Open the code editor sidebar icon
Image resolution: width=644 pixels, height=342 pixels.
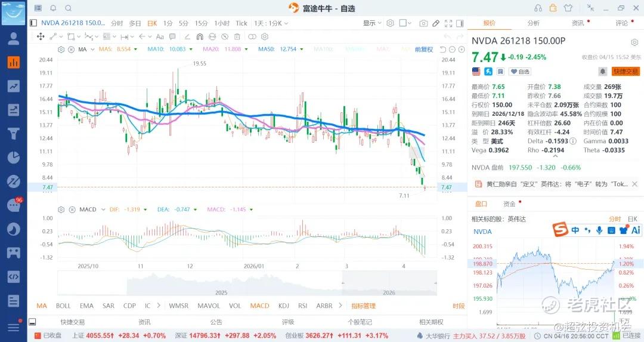14,276
